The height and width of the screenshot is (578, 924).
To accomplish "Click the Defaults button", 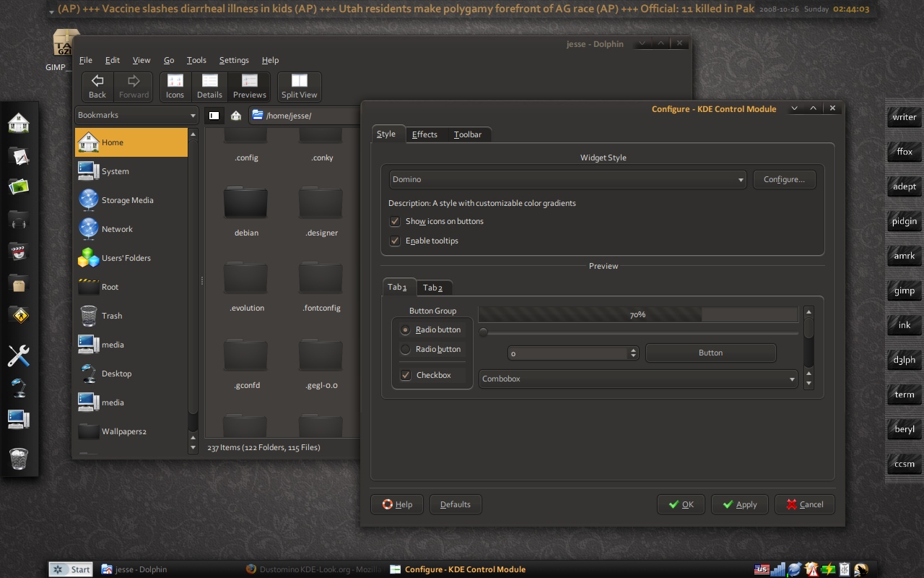I will 456,504.
